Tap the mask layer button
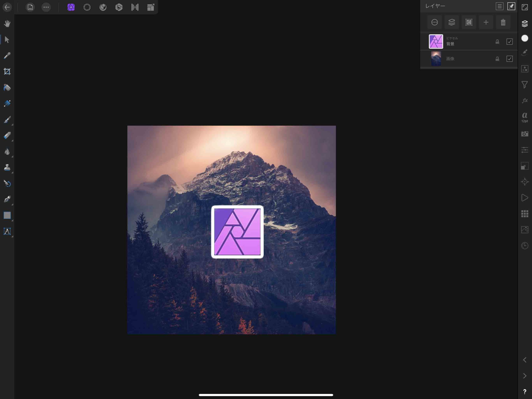The image size is (532, 399). click(x=469, y=22)
